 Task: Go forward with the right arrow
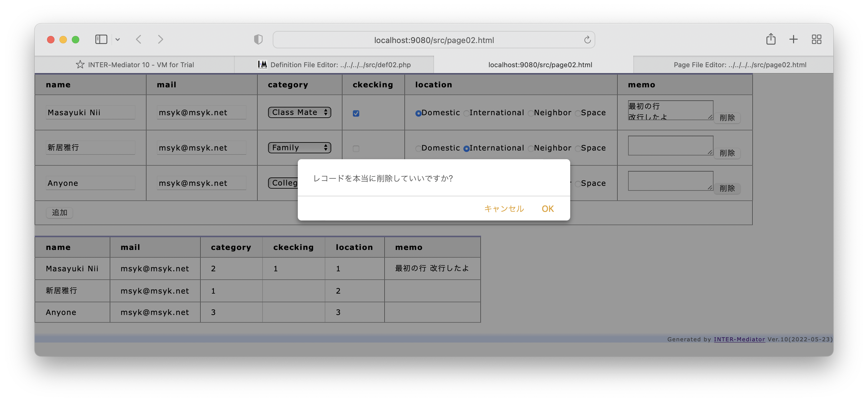point(160,39)
